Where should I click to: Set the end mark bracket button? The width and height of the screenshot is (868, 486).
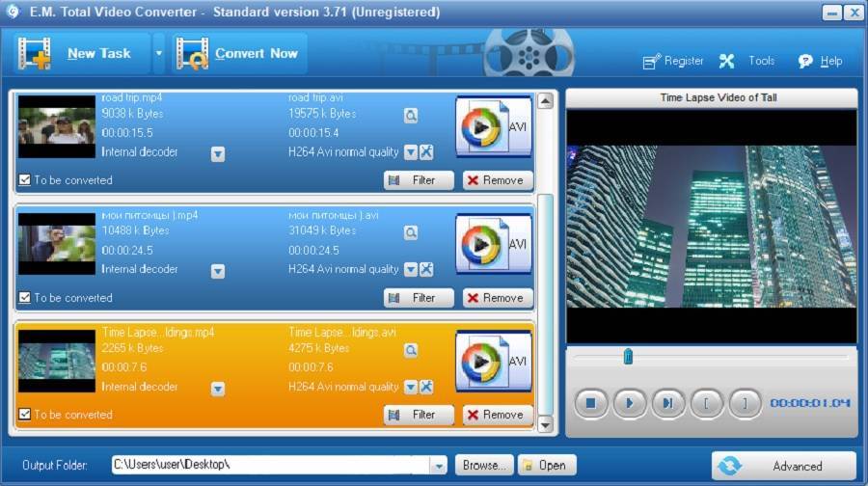[x=745, y=402]
